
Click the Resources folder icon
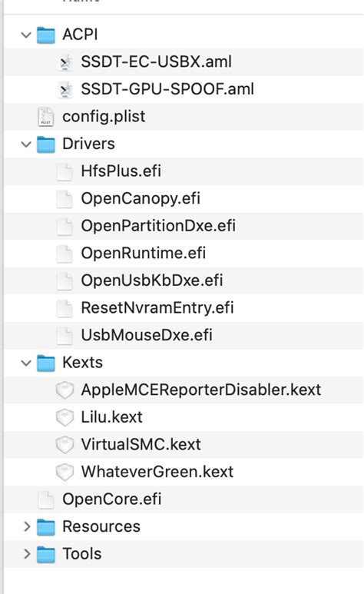(46, 526)
